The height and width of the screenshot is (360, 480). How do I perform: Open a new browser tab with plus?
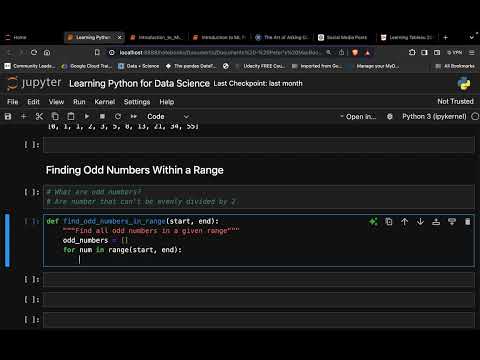click(446, 37)
